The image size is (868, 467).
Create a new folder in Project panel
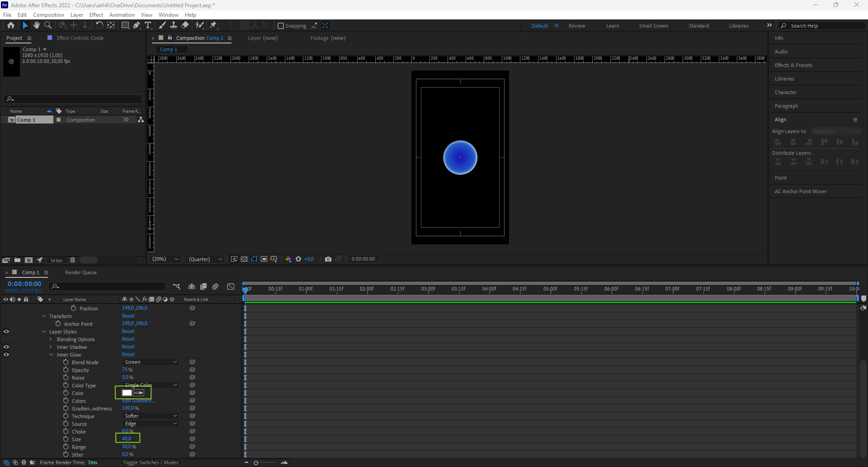tap(17, 260)
